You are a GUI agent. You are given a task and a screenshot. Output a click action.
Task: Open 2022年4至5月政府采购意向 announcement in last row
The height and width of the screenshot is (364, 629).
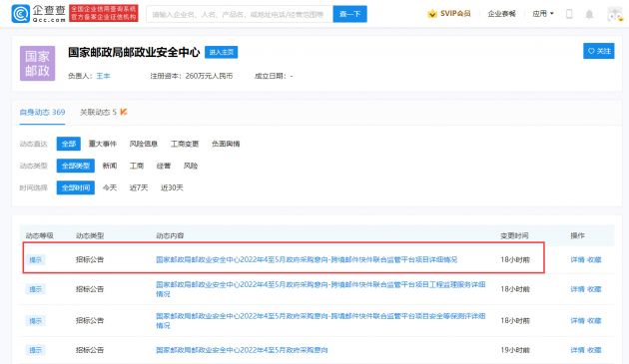pyautogui.click(x=242, y=350)
